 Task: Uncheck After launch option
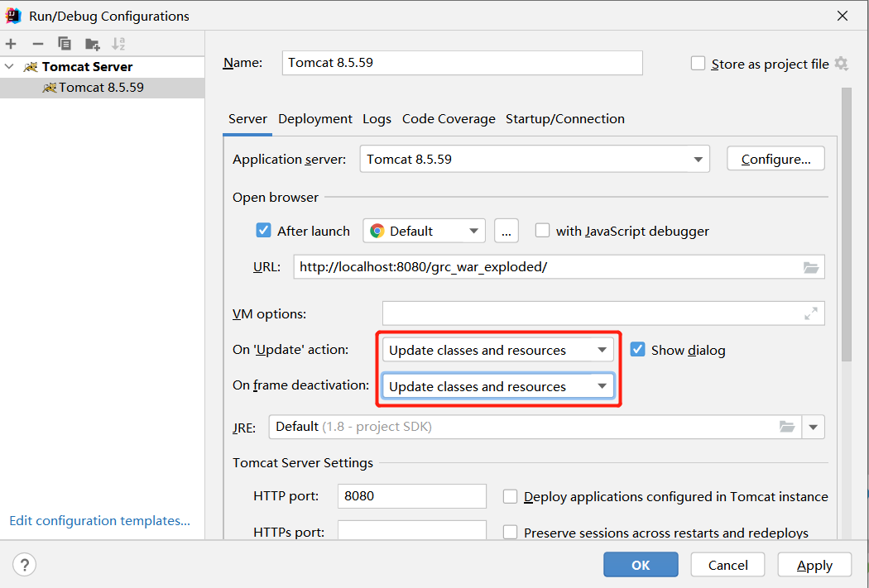coord(263,231)
